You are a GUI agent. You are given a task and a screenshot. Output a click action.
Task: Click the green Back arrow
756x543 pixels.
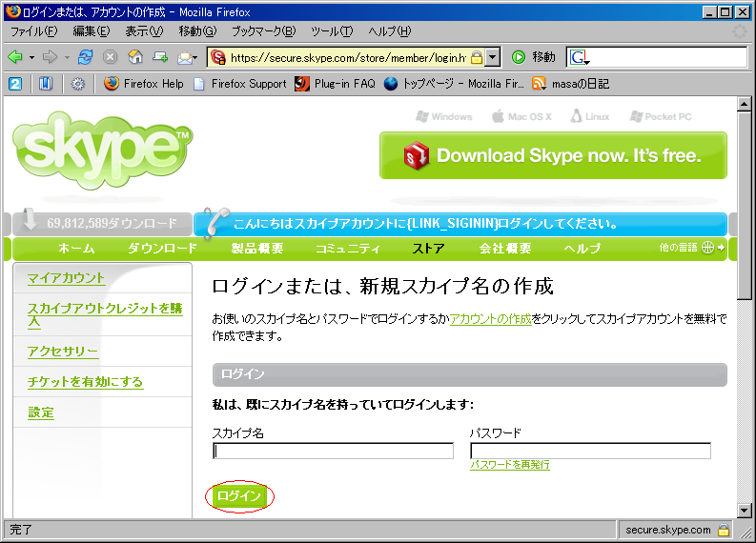[x=15, y=57]
